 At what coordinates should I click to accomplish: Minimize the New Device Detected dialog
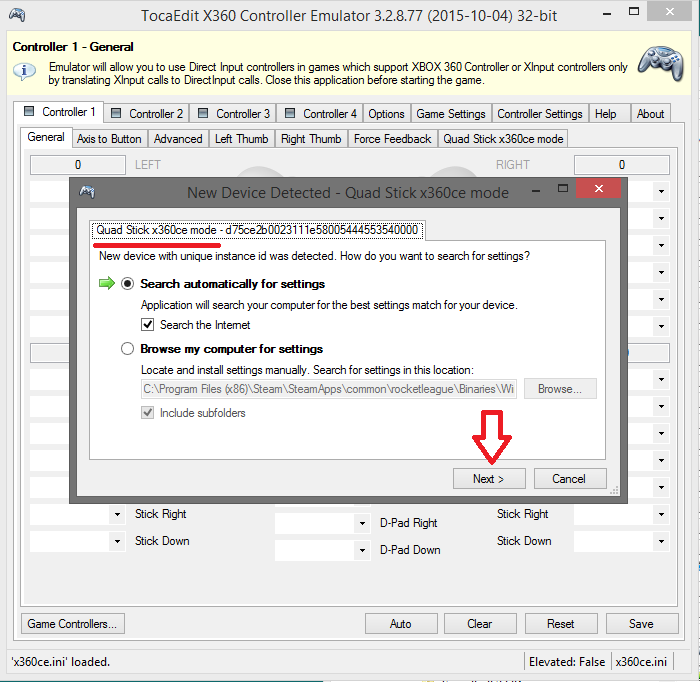click(x=536, y=190)
